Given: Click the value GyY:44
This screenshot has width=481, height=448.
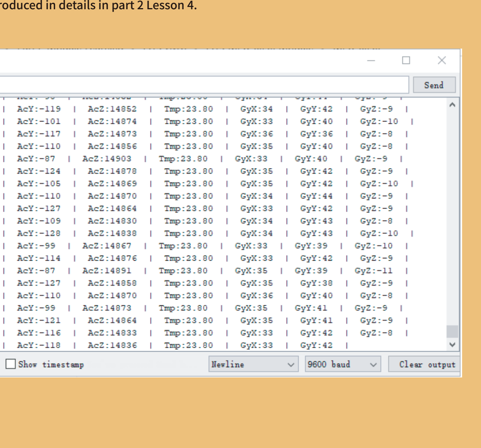Looking at the screenshot, I should [x=317, y=196].
